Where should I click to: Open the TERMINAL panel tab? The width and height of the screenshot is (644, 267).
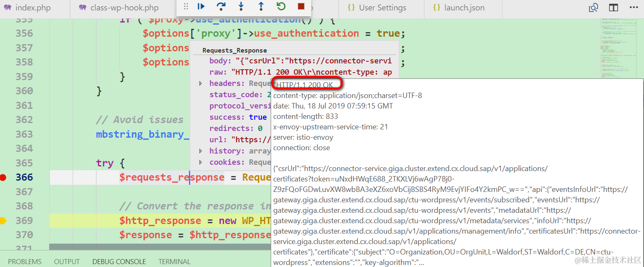click(x=174, y=262)
